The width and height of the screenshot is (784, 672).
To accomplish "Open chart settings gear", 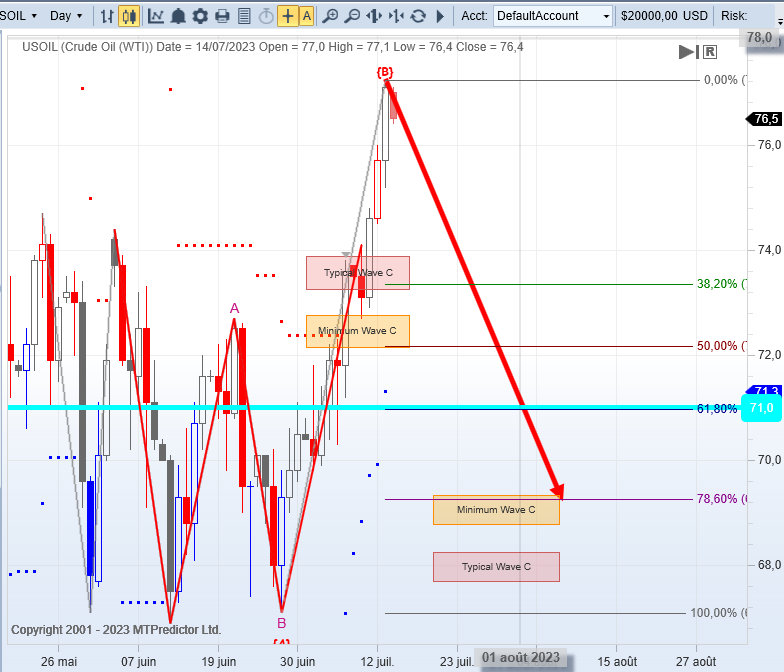I will 200,16.
